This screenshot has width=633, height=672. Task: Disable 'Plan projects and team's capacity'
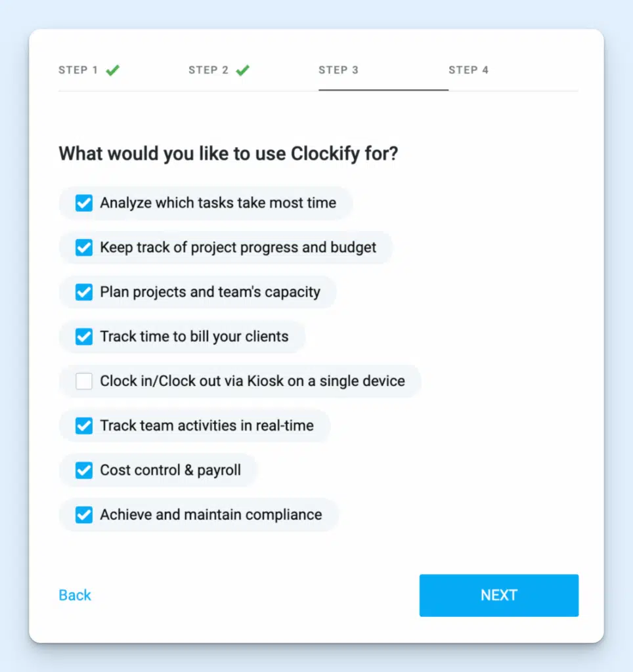pyautogui.click(x=83, y=292)
